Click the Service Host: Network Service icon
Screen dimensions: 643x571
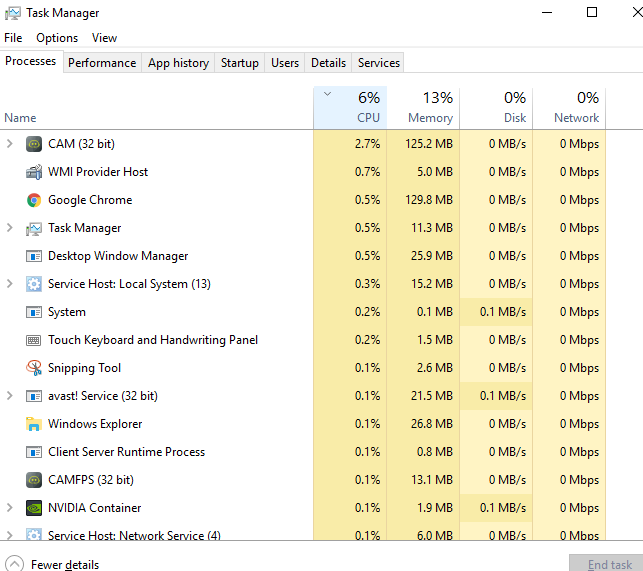click(x=34, y=534)
